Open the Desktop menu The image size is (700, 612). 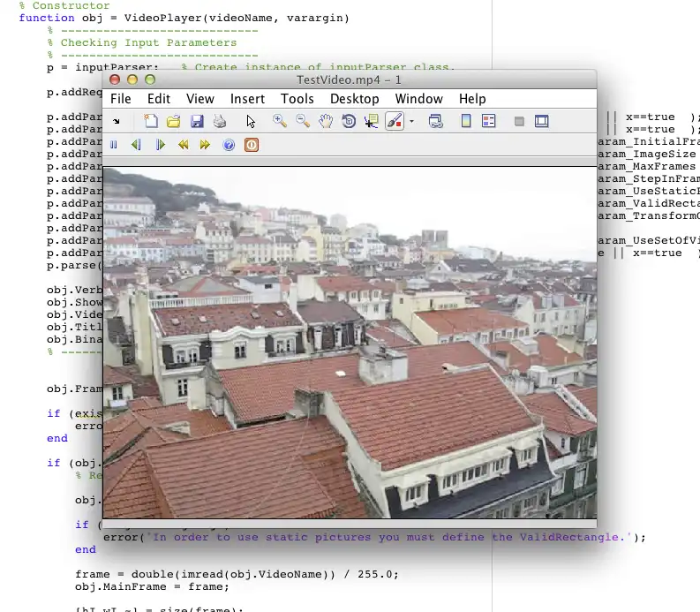coord(355,99)
